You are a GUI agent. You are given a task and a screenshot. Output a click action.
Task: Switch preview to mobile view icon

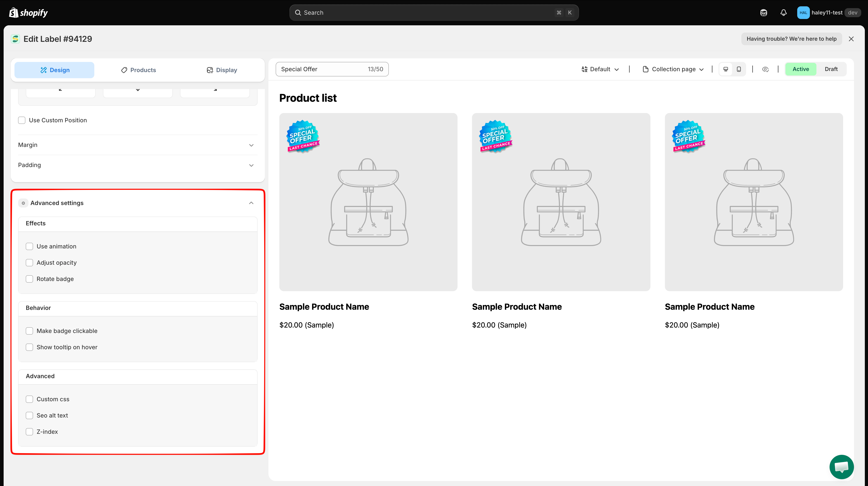tap(739, 69)
